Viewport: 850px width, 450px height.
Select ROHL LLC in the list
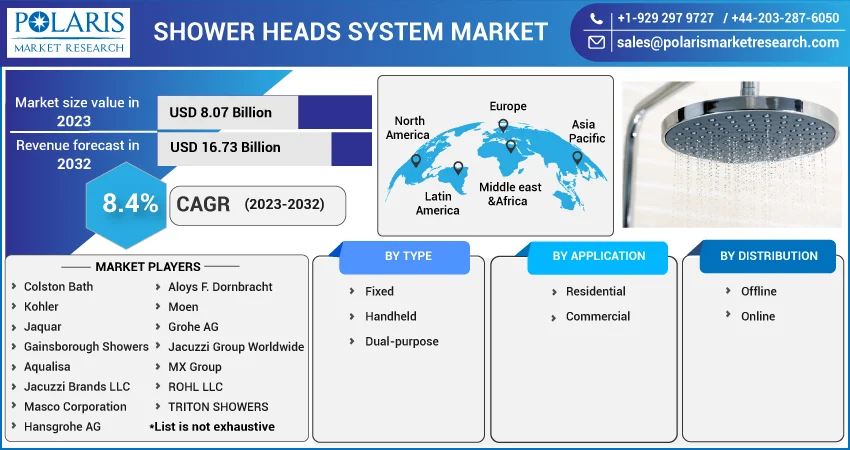196,387
